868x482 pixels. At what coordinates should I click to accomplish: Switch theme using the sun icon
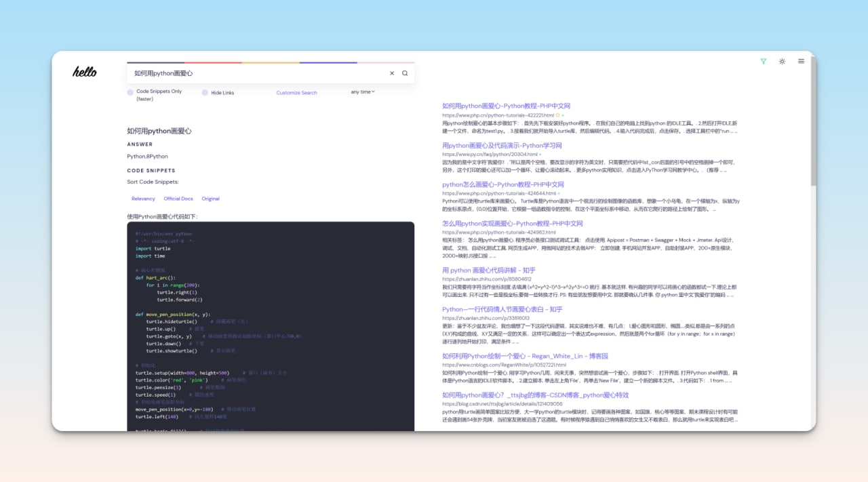click(782, 61)
